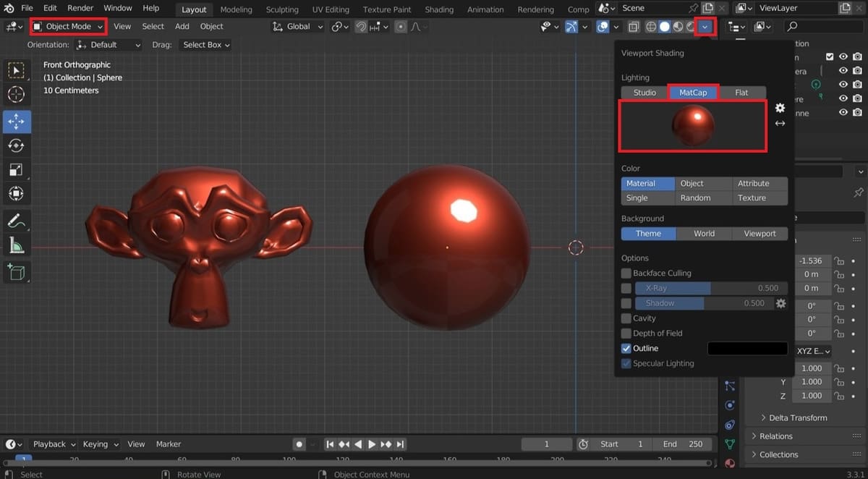Select the Cursor tool
868x479 pixels.
(15, 94)
